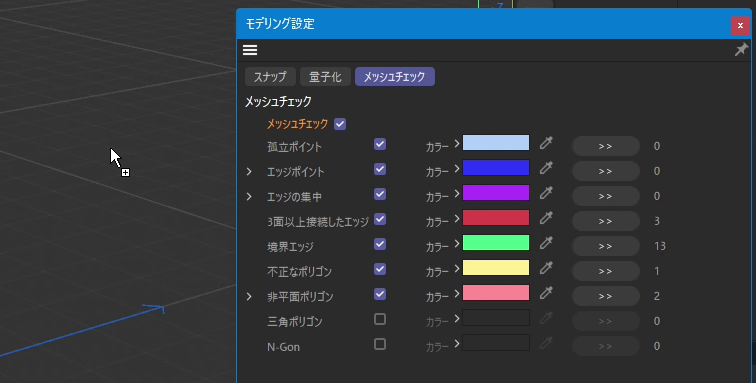Click the 不正なポリゴン eyedropper icon
The width and height of the screenshot is (756, 383).
[x=546, y=268]
